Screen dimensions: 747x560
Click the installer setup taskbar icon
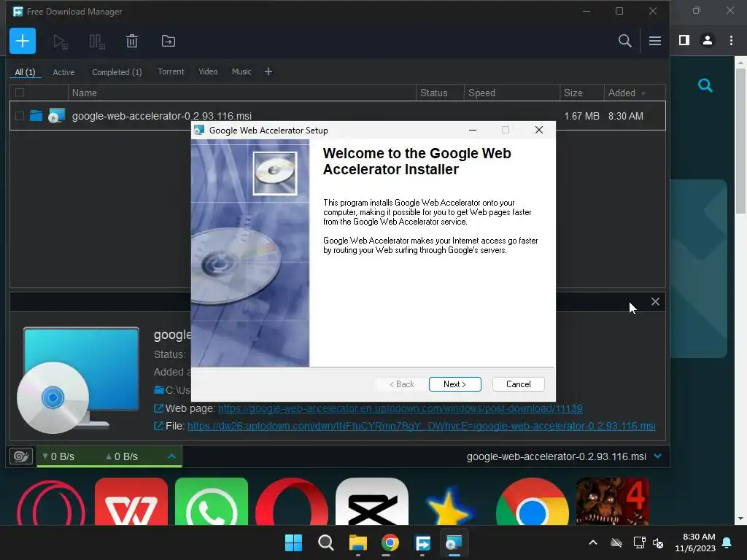click(454, 542)
